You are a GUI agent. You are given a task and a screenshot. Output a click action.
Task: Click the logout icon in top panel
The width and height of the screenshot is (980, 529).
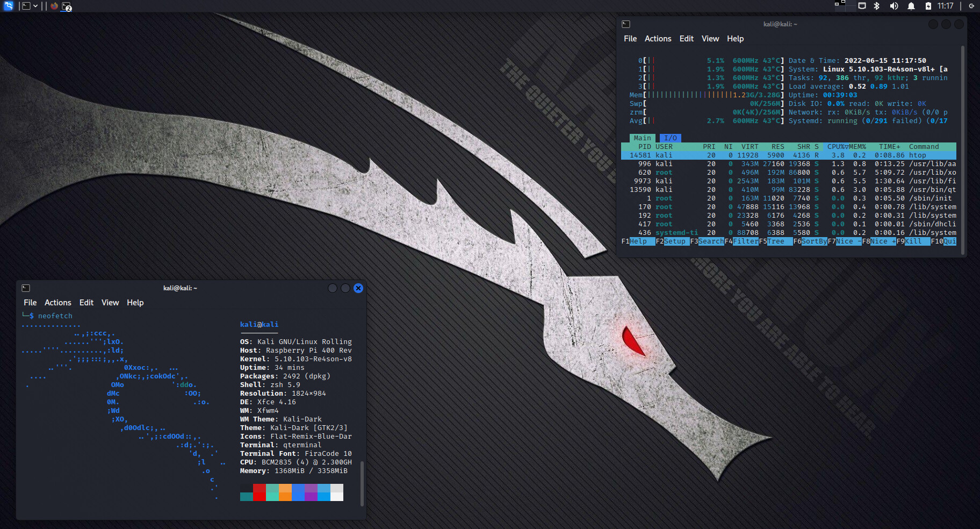[x=971, y=6]
